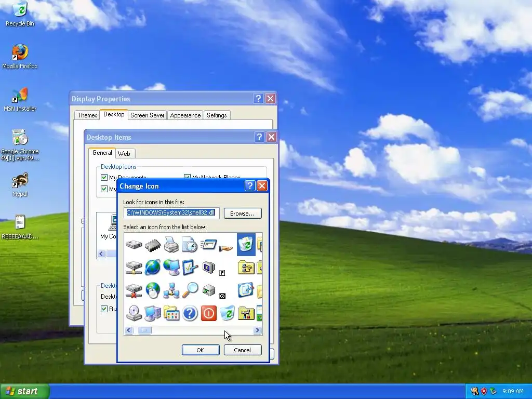Select the networked computers icon
The height and width of the screenshot is (399, 532).
(x=171, y=291)
